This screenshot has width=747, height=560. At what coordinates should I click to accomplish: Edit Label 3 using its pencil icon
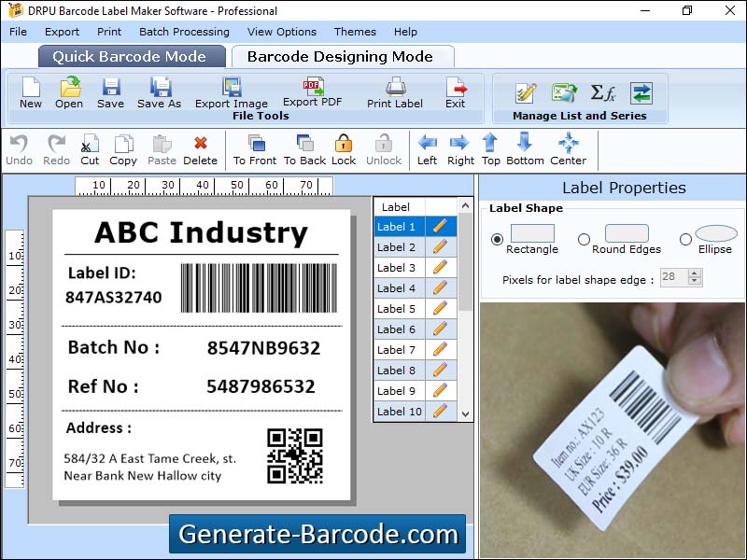(439, 267)
